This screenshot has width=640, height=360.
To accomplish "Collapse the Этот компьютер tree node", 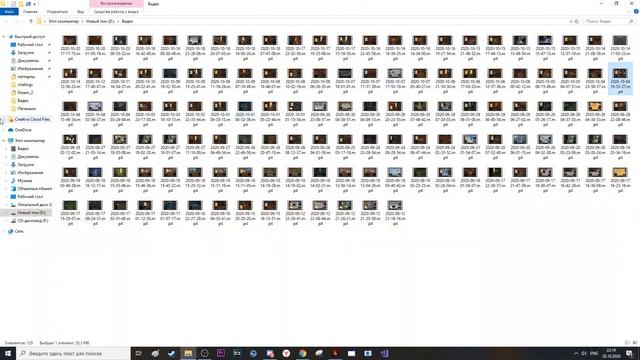I will [x=4, y=140].
